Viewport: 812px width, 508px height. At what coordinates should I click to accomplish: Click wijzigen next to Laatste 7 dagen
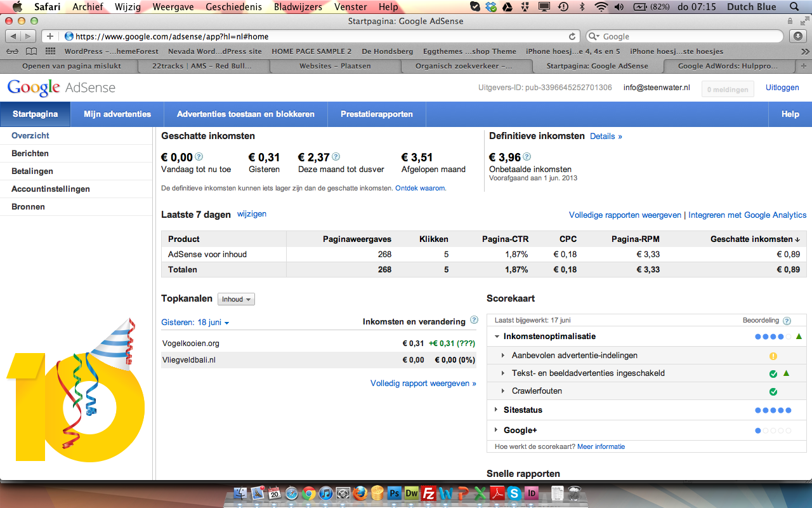pyautogui.click(x=252, y=214)
